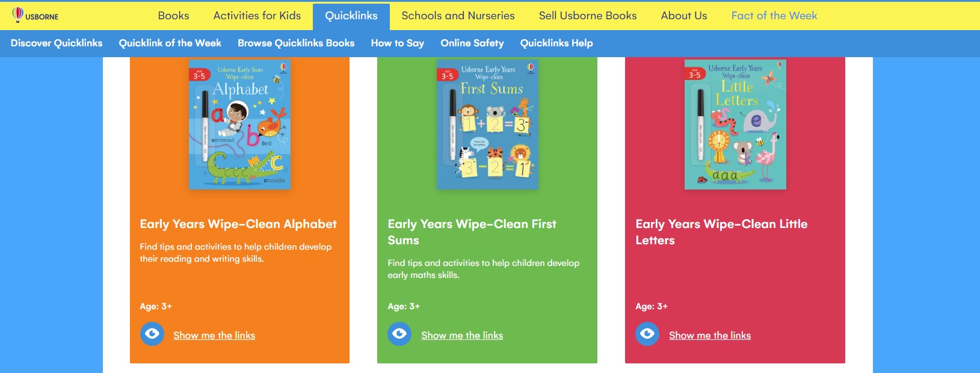
Task: Click the Little Letters book cover thumbnail
Action: [x=735, y=124]
